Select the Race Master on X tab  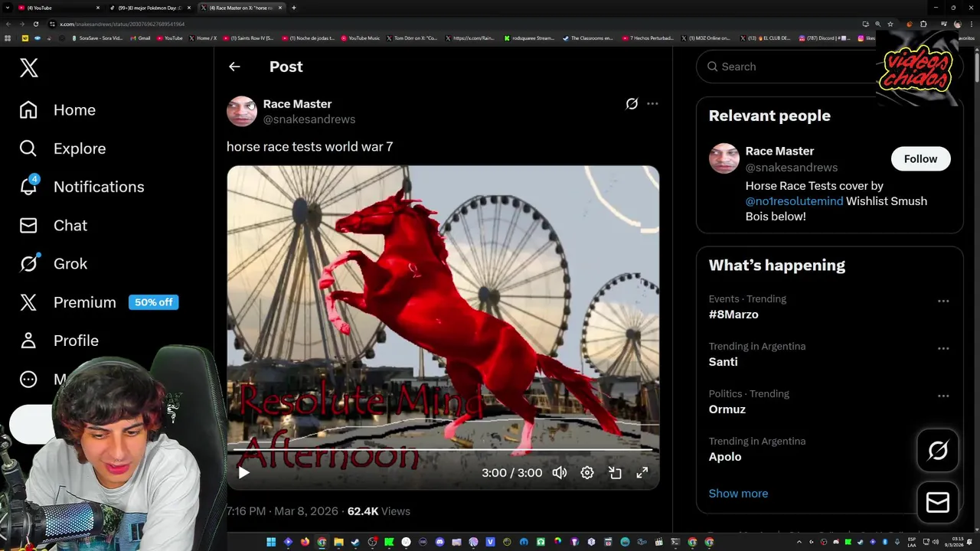241,8
